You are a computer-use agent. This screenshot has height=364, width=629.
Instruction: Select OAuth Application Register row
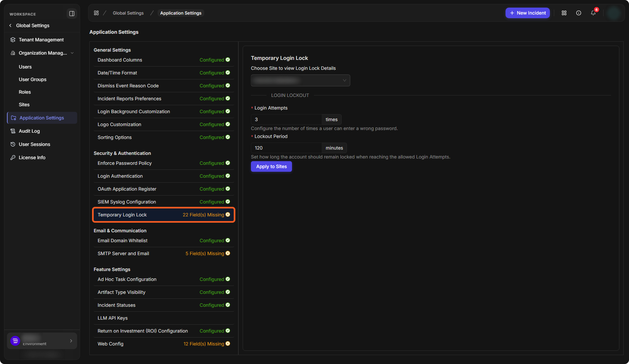point(164,189)
